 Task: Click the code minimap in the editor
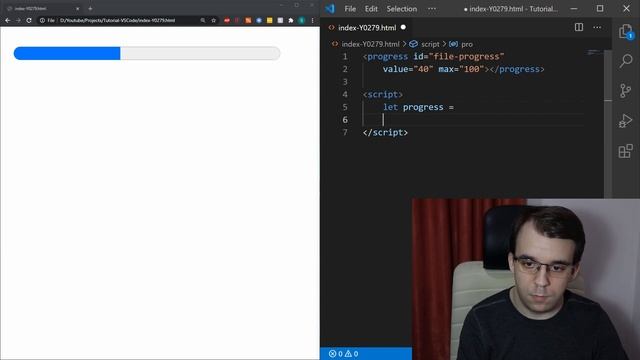click(x=595, y=52)
